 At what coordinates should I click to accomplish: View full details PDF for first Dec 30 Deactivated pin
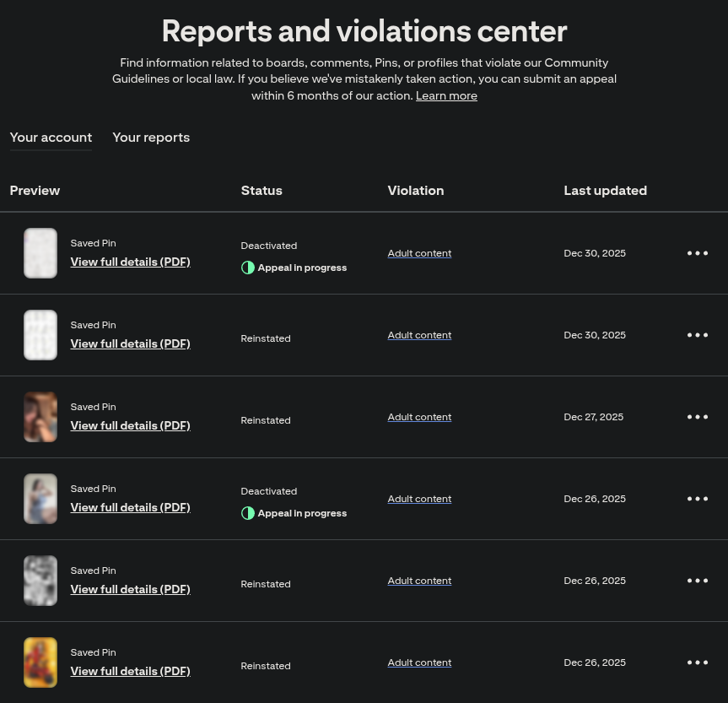[131, 262]
